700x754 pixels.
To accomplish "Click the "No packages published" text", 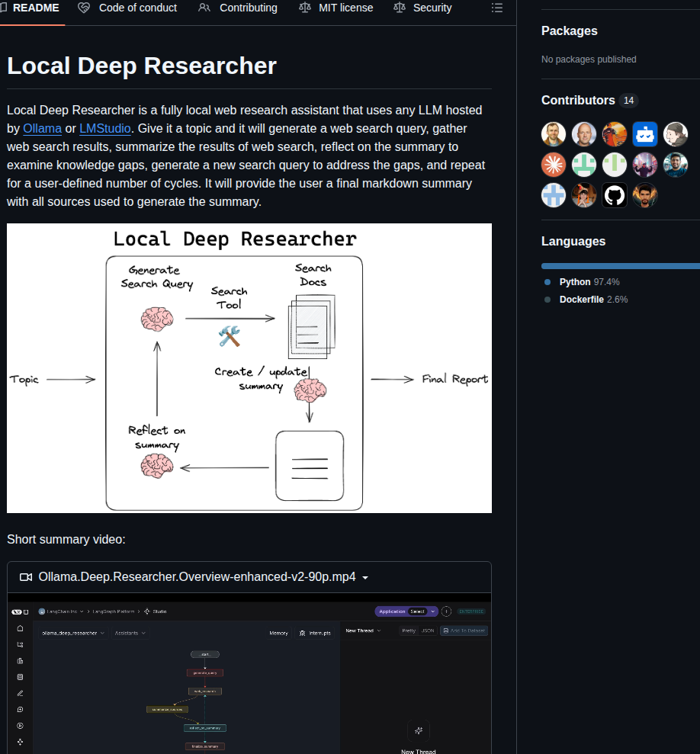I will click(589, 59).
